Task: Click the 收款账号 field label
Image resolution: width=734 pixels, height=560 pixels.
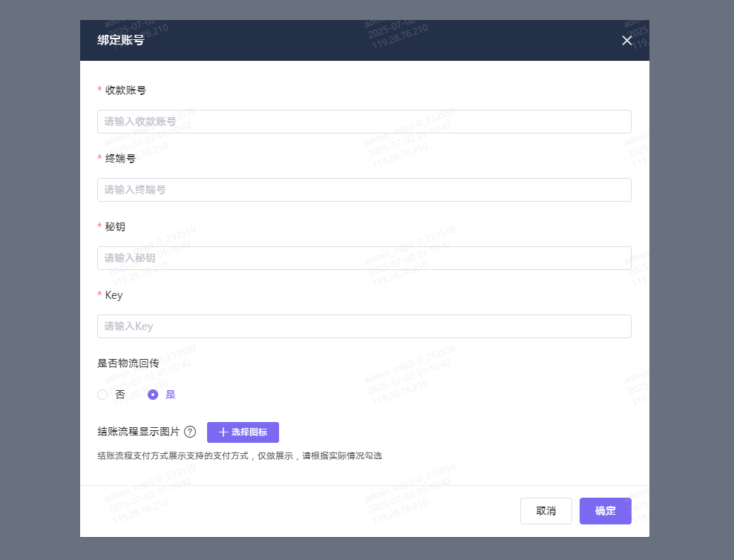Action: coord(125,90)
